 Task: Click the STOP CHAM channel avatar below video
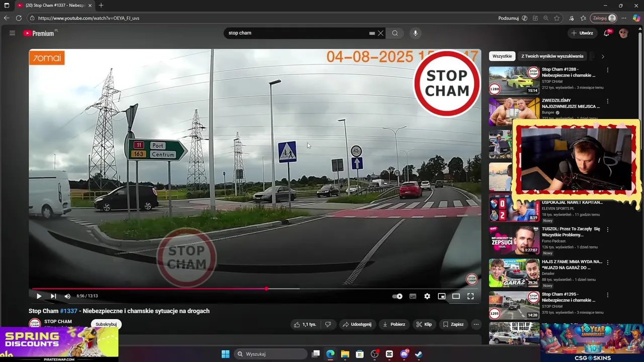pyautogui.click(x=35, y=324)
